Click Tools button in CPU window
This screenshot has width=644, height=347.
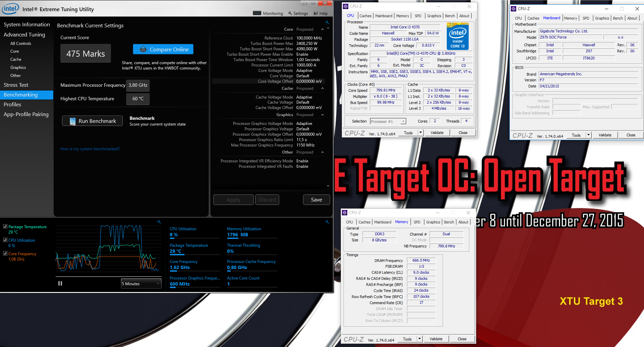coord(408,133)
